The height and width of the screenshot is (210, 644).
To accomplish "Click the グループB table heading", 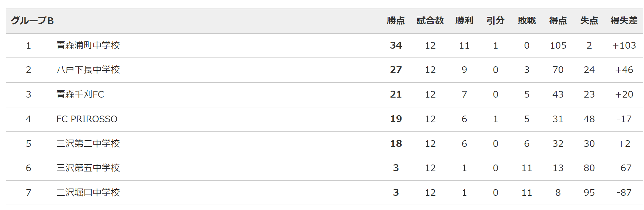I will point(32,21).
